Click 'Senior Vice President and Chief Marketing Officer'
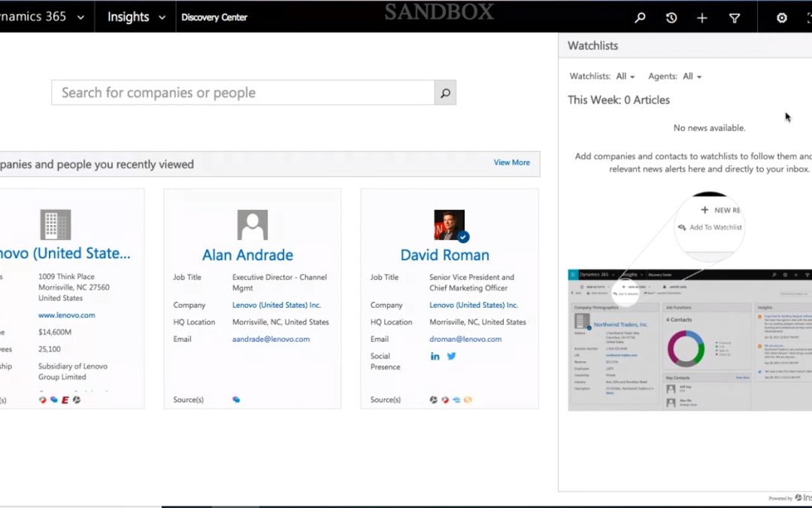Image resolution: width=812 pixels, height=508 pixels. [x=471, y=282]
